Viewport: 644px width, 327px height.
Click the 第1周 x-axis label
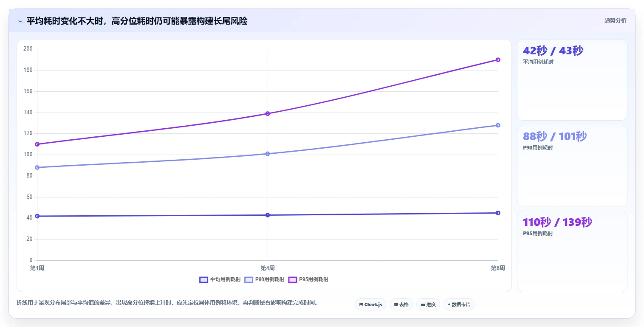pyautogui.click(x=37, y=268)
